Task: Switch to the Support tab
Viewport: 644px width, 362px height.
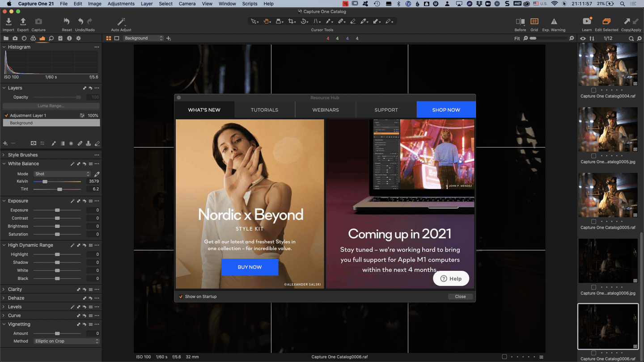Action: pos(386,110)
